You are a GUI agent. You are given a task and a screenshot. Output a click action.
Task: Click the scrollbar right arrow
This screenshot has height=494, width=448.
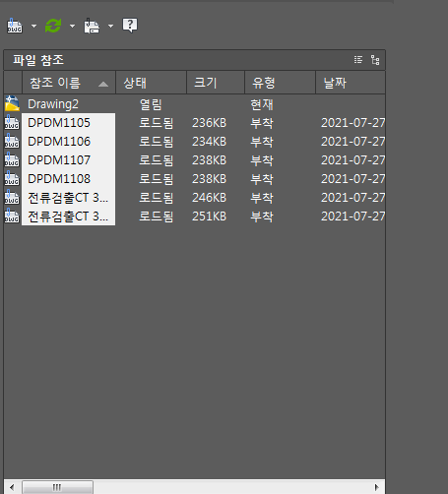coord(376,487)
